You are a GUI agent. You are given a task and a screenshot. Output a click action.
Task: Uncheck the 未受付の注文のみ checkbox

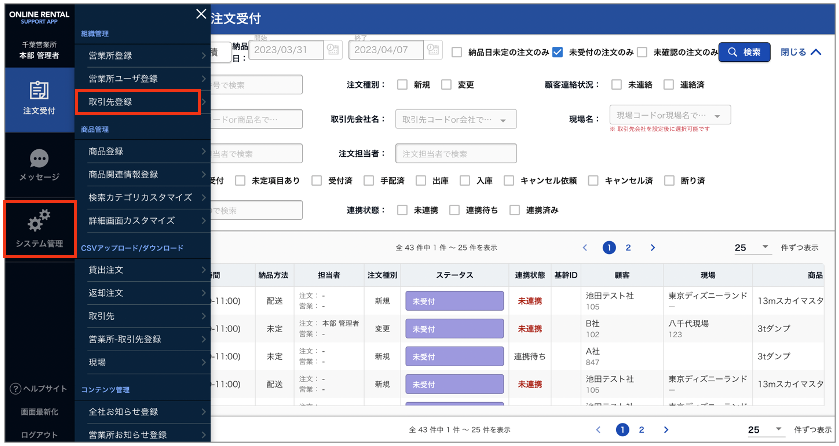point(559,52)
